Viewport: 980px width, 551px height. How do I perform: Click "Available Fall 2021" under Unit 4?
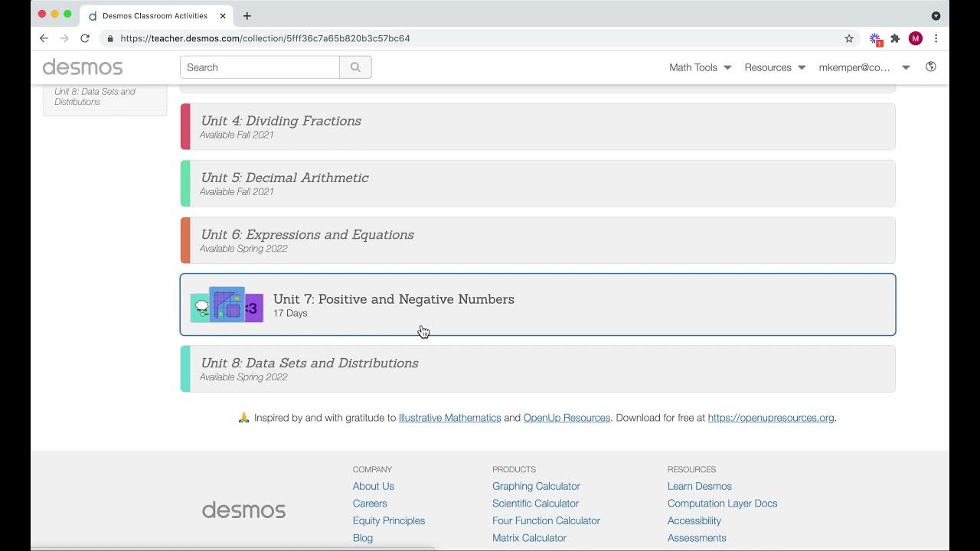click(x=237, y=135)
